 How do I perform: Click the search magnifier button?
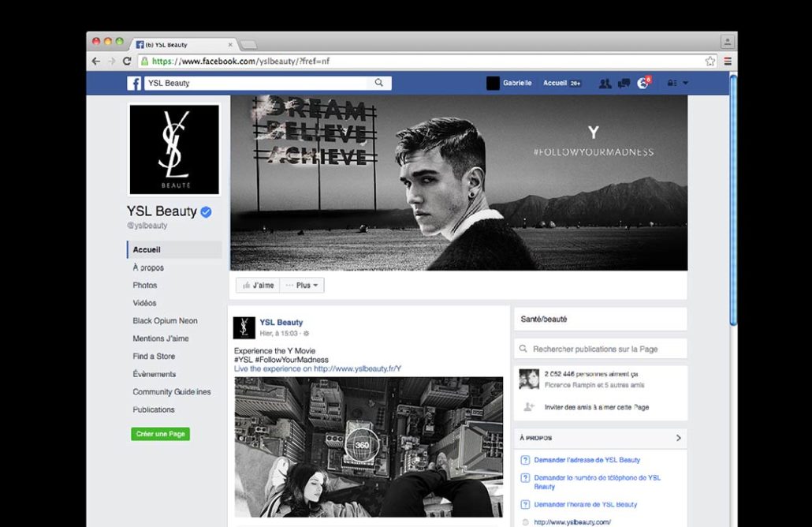click(x=379, y=83)
